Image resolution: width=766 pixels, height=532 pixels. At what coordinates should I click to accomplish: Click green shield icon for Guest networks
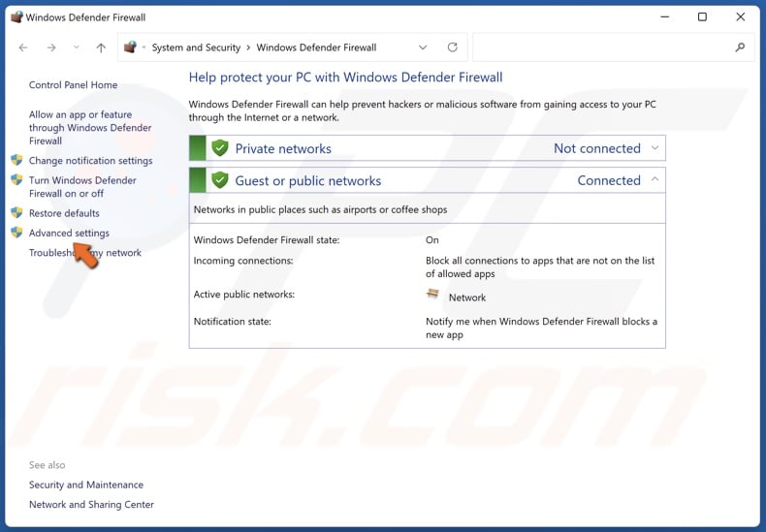pos(220,180)
